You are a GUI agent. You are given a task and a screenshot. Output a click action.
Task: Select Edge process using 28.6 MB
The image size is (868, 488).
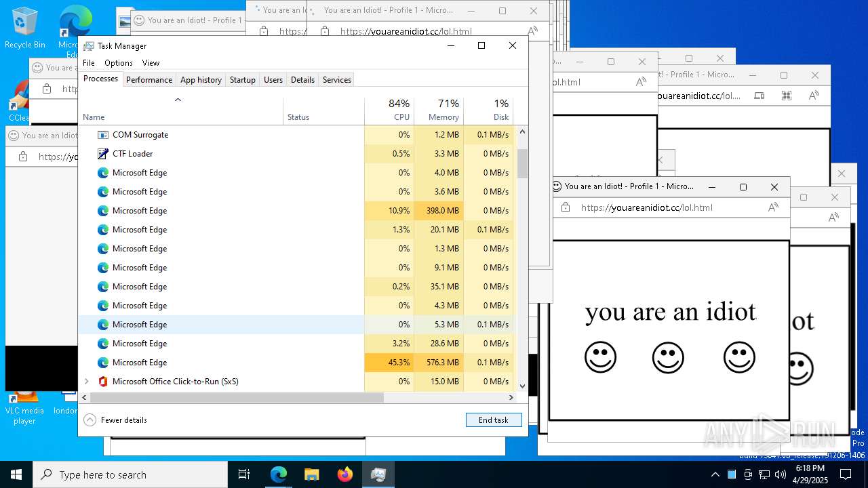point(297,343)
